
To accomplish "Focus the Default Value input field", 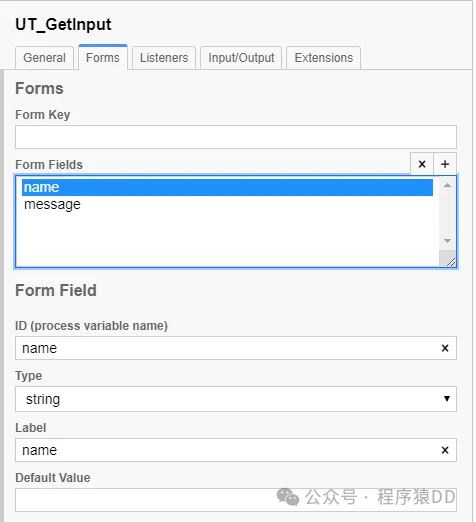I will coord(236,500).
